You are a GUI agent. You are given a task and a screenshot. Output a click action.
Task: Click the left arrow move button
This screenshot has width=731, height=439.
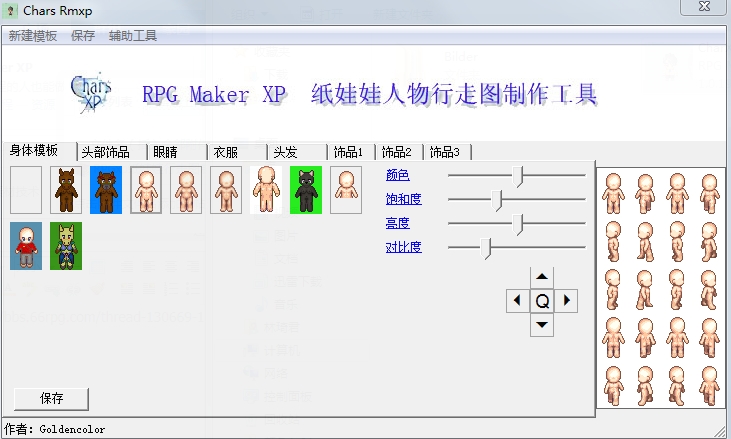point(517,301)
